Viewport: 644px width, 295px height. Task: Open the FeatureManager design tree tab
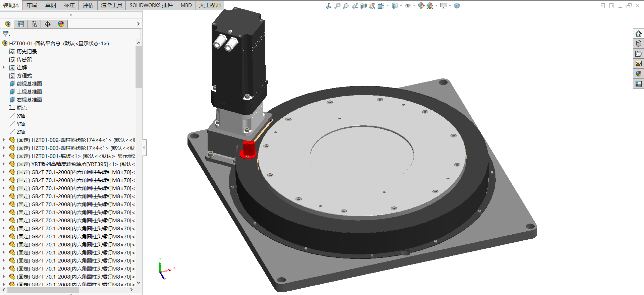(x=7, y=24)
